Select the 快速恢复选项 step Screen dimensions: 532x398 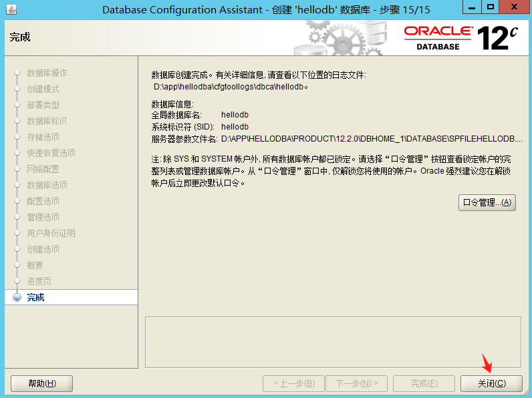click(x=51, y=153)
